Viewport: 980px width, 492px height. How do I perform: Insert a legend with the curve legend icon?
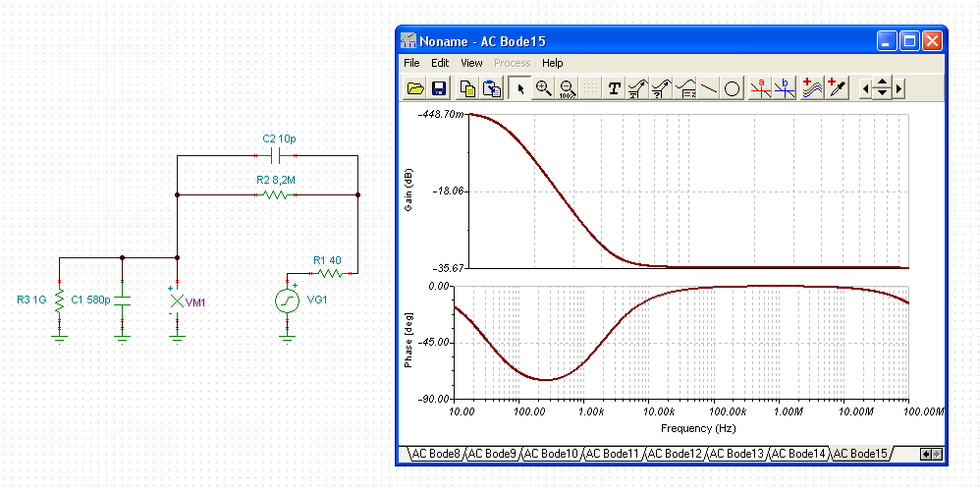[685, 88]
